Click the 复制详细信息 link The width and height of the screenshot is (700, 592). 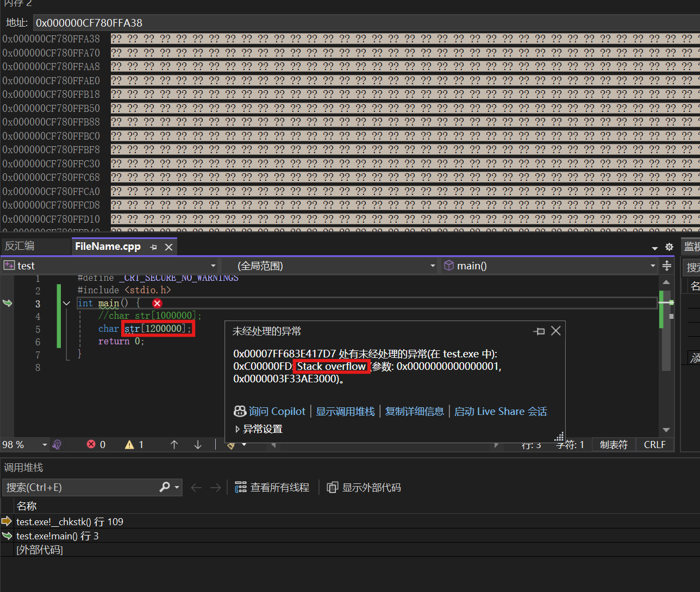coord(414,412)
